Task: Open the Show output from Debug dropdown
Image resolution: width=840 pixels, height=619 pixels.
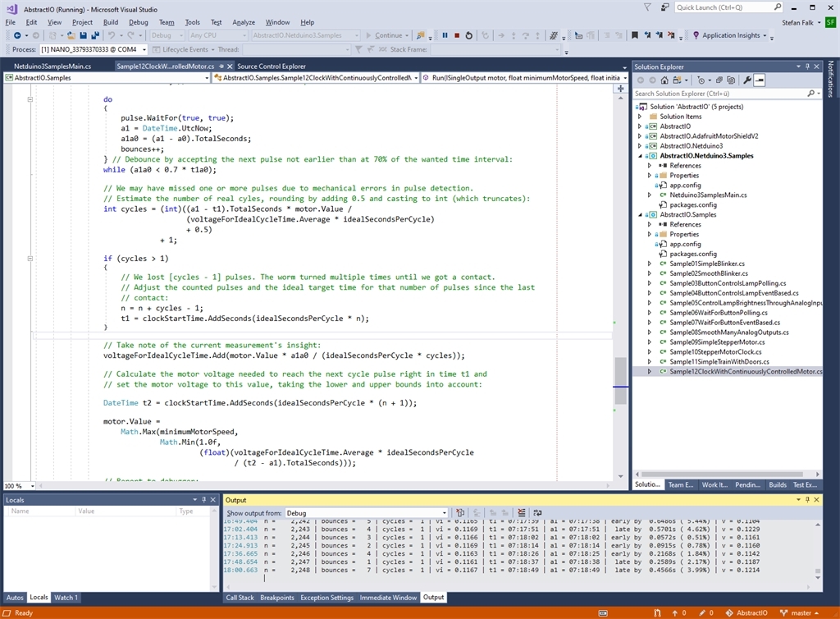Action: [x=366, y=513]
